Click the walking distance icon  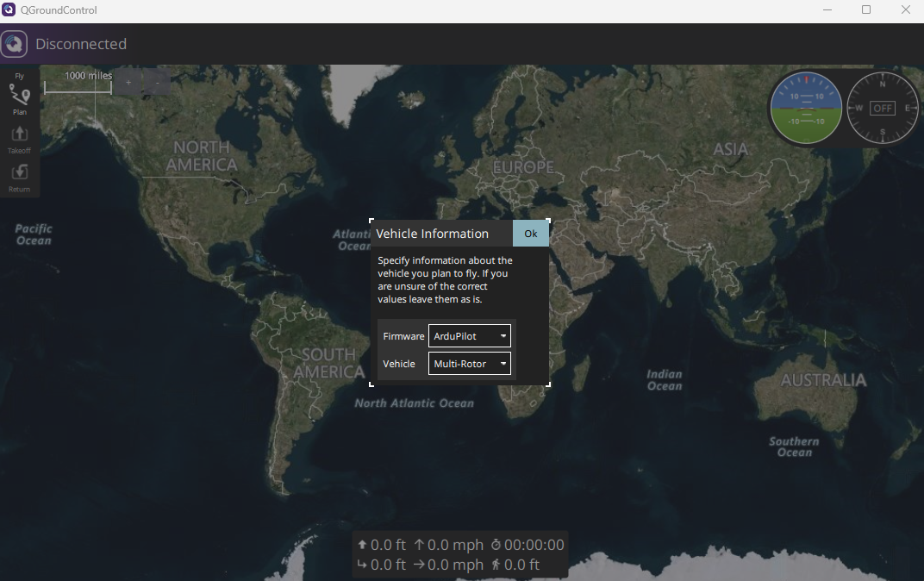coord(496,565)
